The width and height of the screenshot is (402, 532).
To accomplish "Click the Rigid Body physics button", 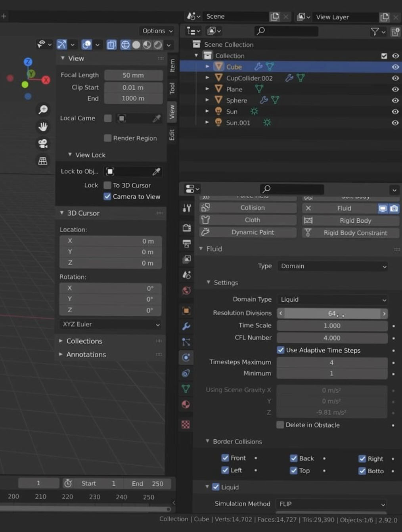I will tap(350, 221).
